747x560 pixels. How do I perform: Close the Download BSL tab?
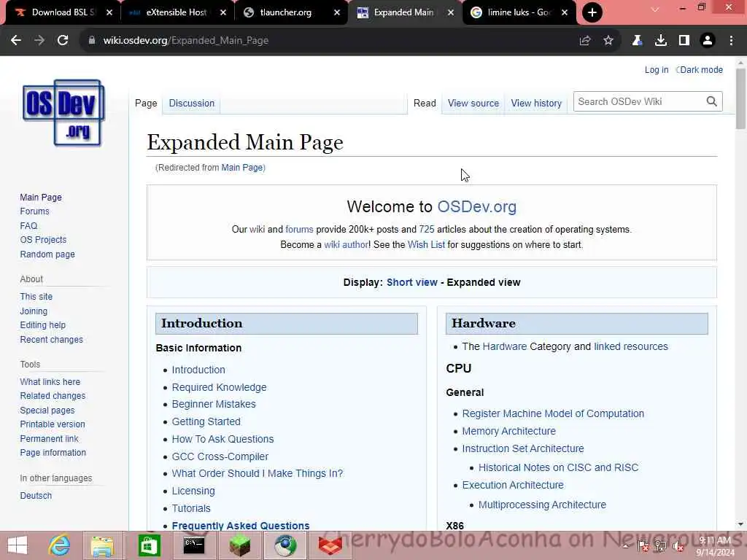pos(109,12)
